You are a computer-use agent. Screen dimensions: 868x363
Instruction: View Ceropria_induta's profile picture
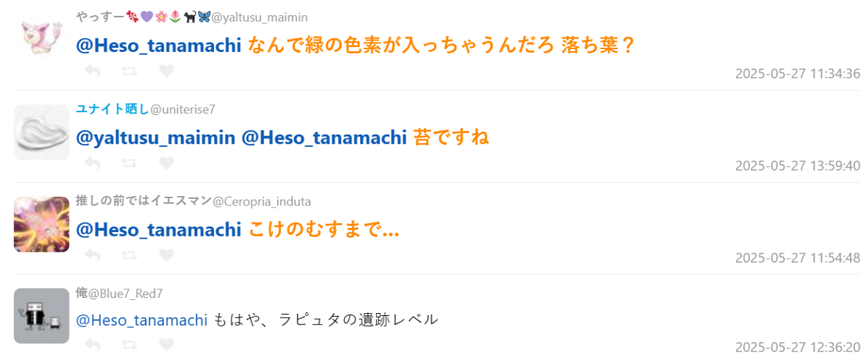(x=41, y=224)
